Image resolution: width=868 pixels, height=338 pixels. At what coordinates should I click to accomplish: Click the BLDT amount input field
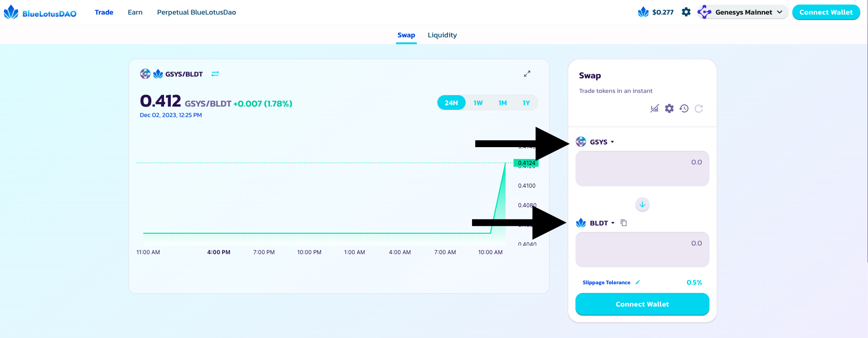[x=642, y=250]
